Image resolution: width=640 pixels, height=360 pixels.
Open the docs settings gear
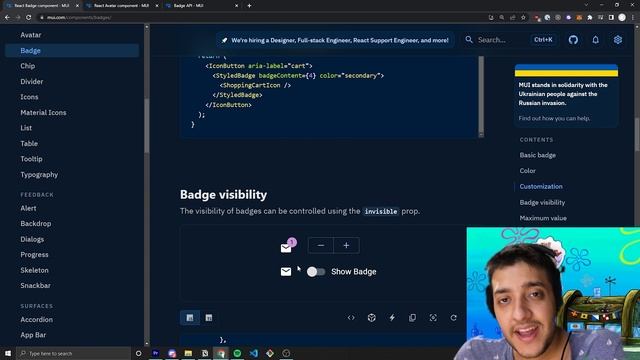point(618,40)
